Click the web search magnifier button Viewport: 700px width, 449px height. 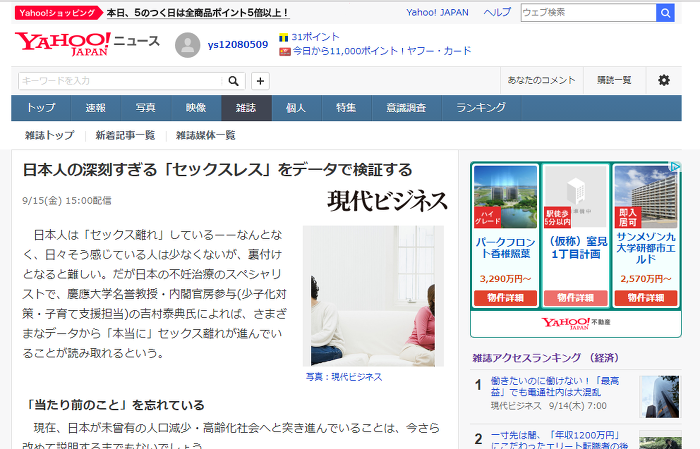[x=665, y=13]
